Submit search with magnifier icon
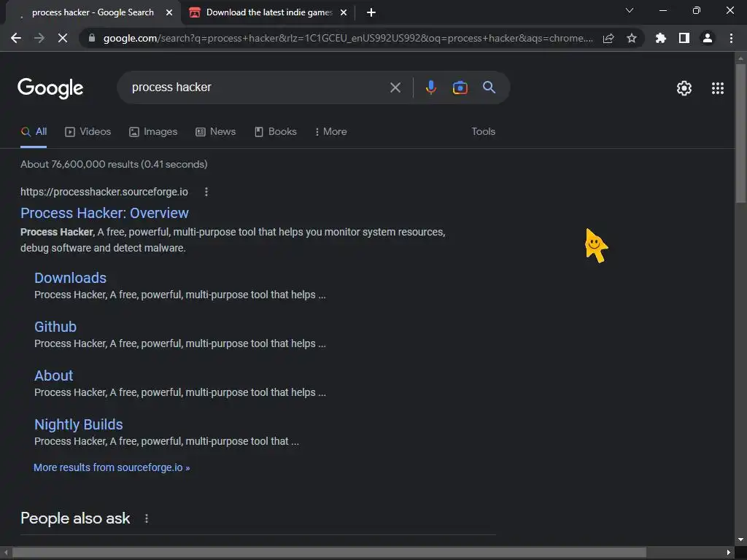747x560 pixels. 489,87
